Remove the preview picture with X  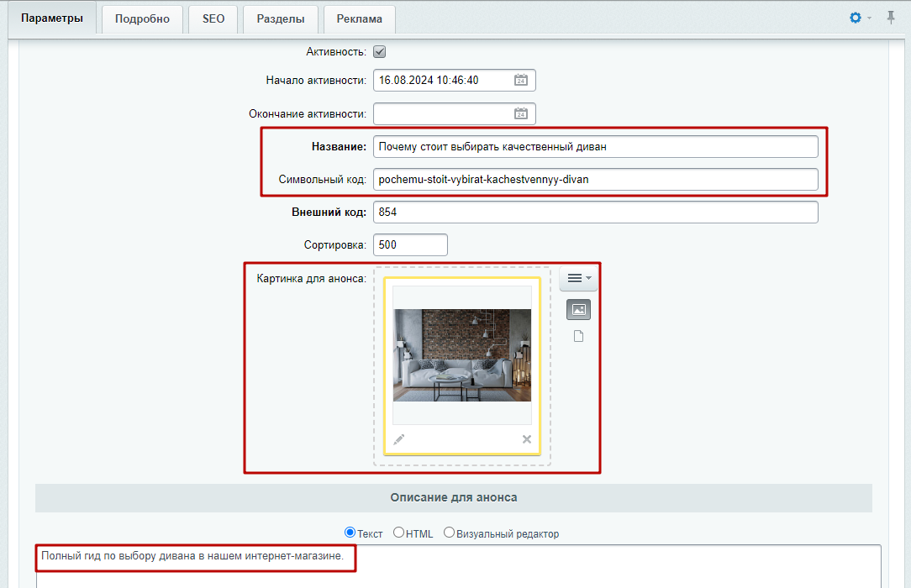526,439
